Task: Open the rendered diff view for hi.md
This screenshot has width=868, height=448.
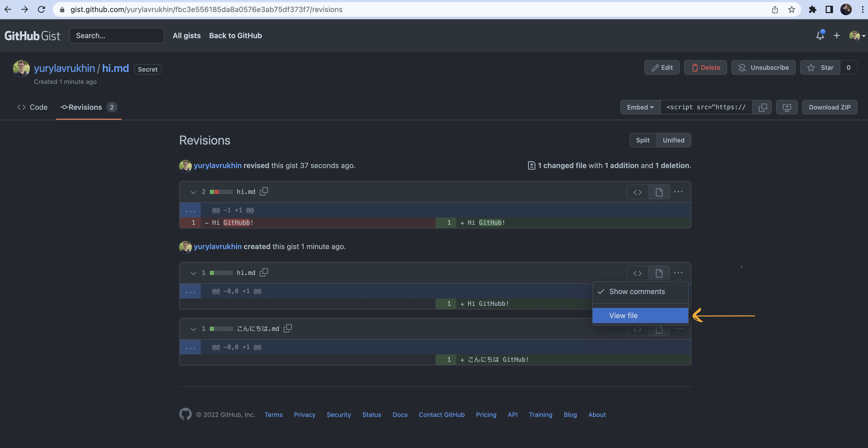Action: tap(659, 192)
